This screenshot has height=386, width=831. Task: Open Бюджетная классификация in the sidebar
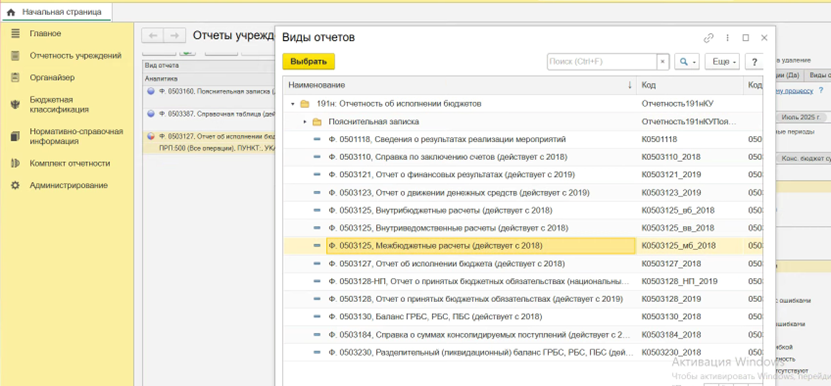click(x=59, y=105)
